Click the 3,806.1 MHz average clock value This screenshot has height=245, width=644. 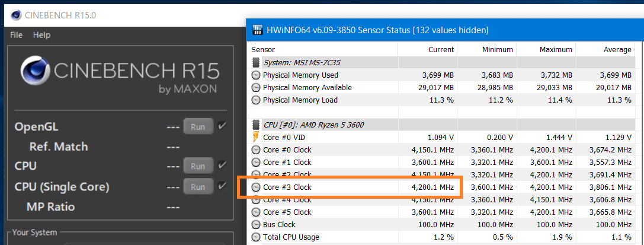pyautogui.click(x=610, y=187)
